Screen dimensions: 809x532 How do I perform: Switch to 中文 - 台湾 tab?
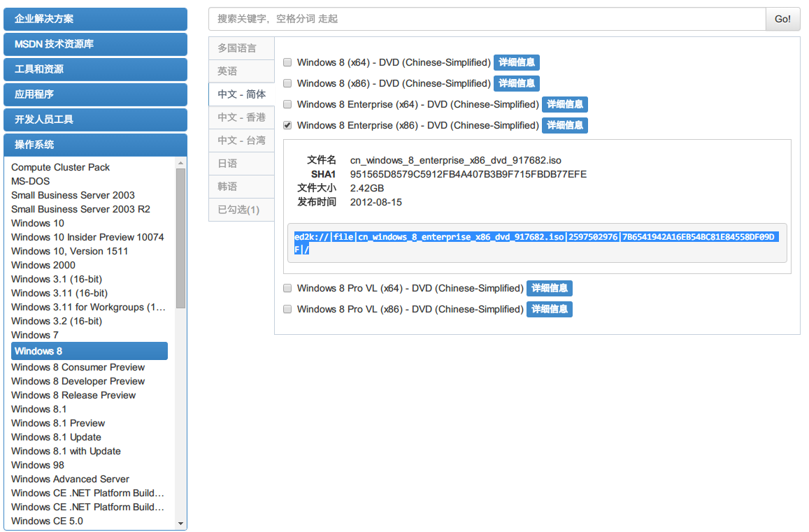tap(241, 141)
